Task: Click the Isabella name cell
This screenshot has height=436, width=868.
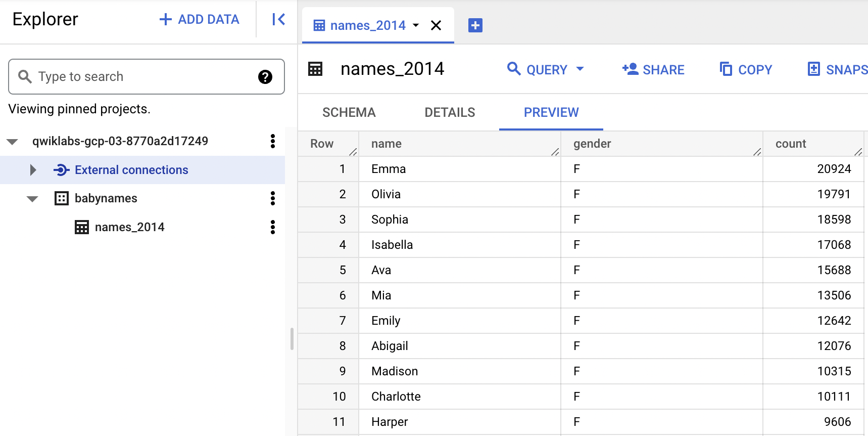Action: pos(460,245)
